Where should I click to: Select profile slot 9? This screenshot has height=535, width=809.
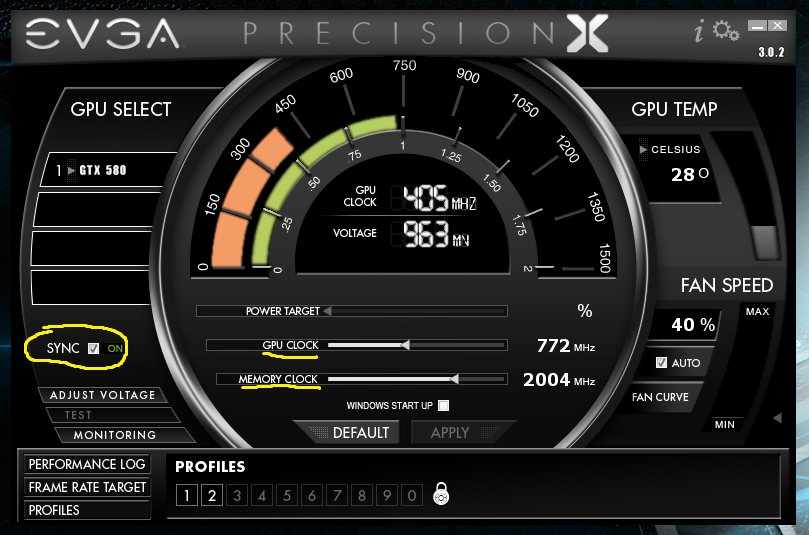coord(387,495)
